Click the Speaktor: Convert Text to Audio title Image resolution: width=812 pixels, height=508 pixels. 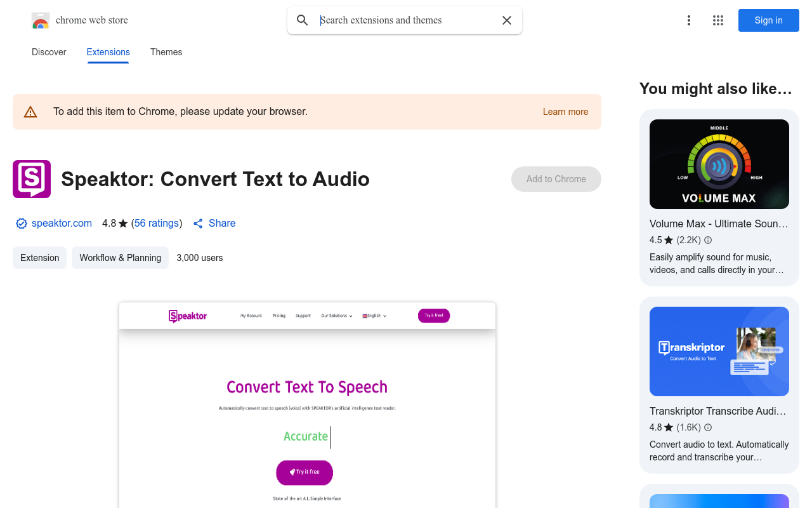click(x=215, y=179)
